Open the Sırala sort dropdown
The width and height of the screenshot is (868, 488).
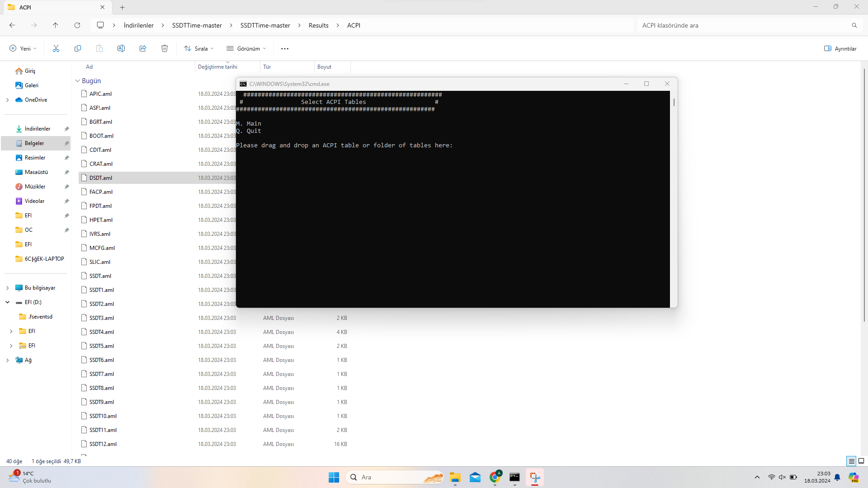click(x=199, y=48)
